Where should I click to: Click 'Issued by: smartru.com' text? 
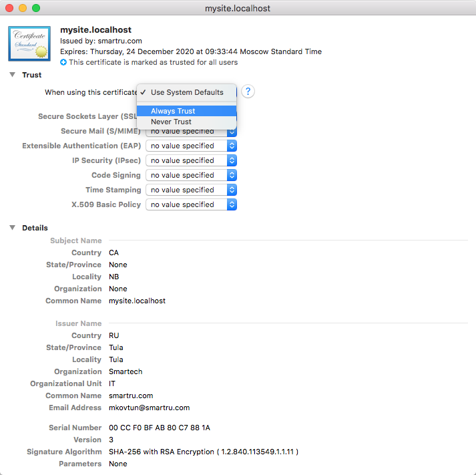101,41
